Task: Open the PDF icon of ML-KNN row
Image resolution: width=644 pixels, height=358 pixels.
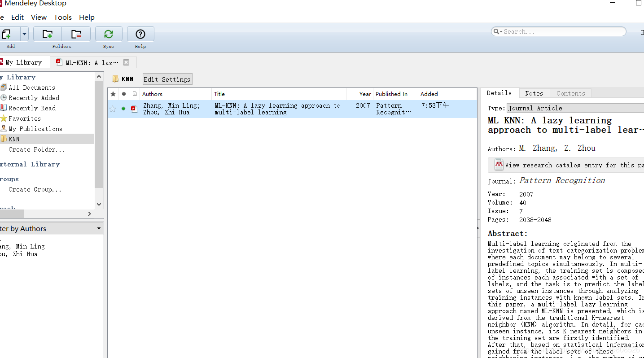Action: tap(134, 109)
